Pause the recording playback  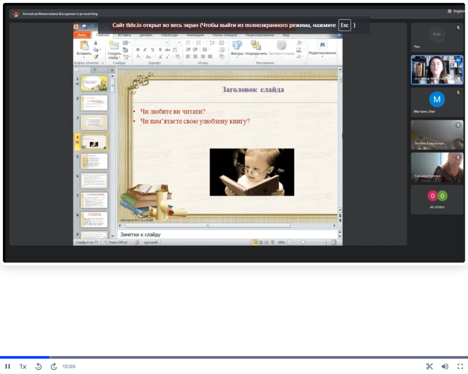[x=8, y=366]
